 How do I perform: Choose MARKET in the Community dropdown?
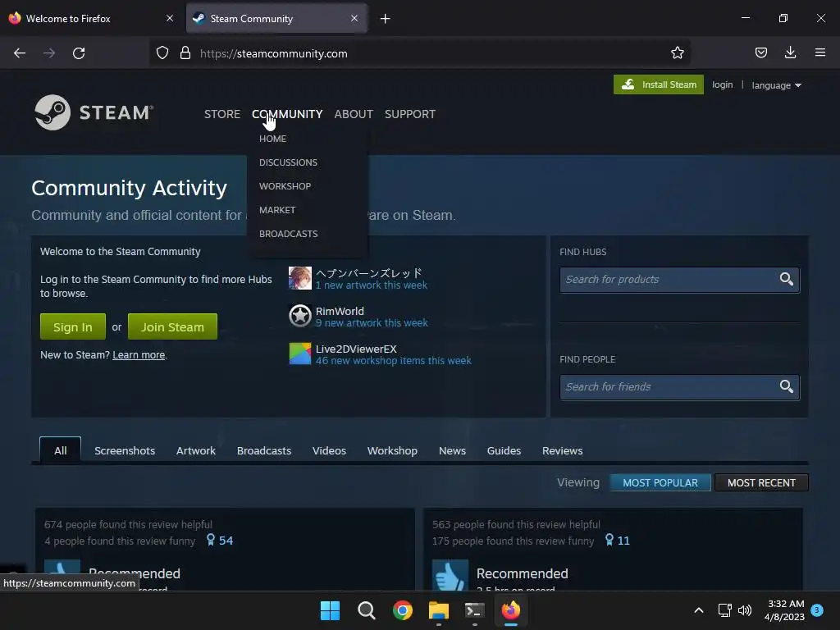(x=277, y=210)
